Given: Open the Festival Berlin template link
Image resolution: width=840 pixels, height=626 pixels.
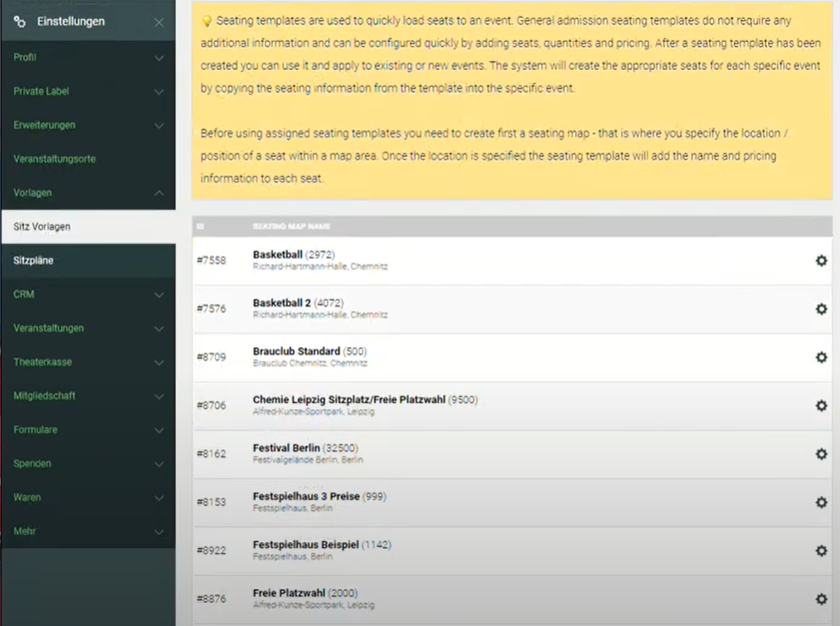Looking at the screenshot, I should tap(286, 448).
